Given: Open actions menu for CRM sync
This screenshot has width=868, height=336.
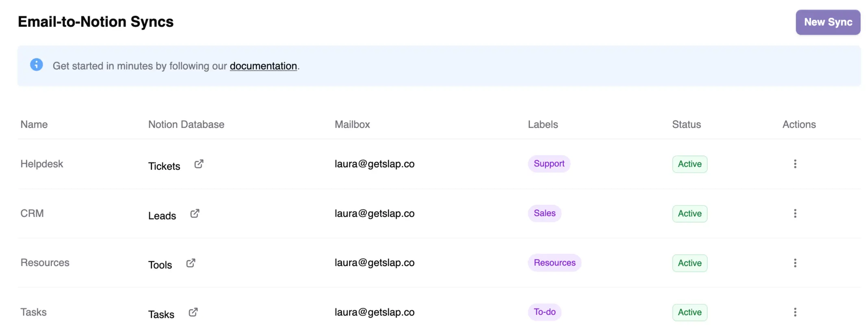Looking at the screenshot, I should 795,214.
